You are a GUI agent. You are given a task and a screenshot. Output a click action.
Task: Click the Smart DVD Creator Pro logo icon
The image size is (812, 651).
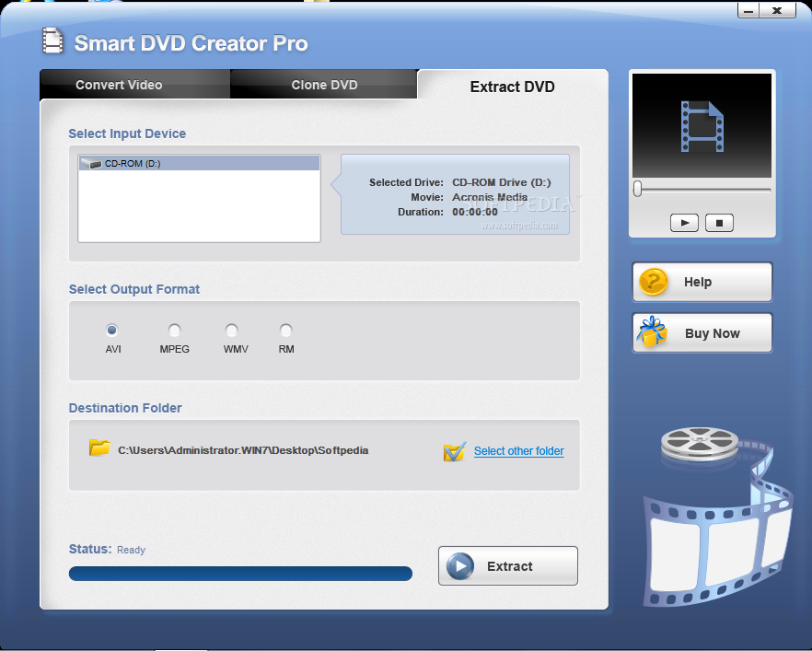pos(52,41)
